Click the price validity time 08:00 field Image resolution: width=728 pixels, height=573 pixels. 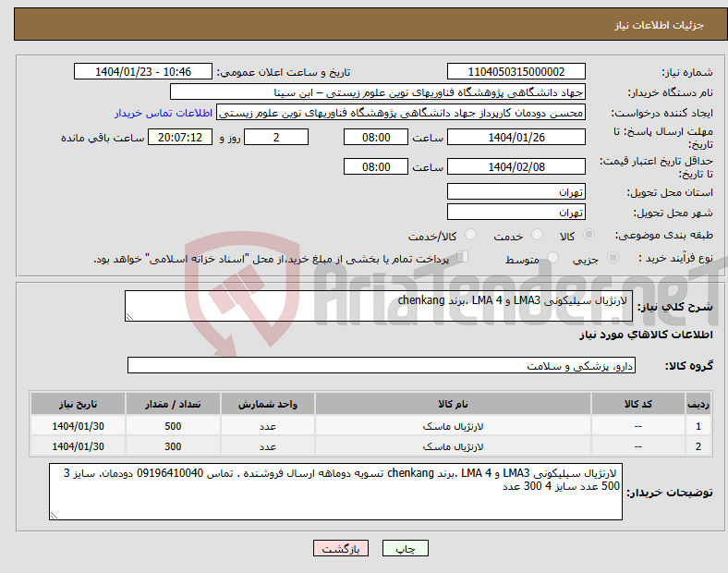point(376,166)
